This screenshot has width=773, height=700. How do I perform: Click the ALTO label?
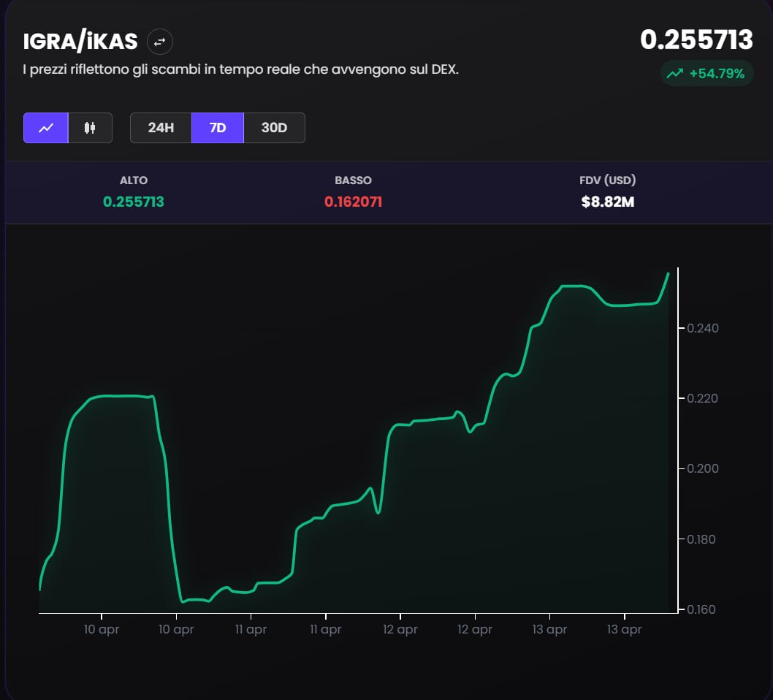click(x=134, y=180)
